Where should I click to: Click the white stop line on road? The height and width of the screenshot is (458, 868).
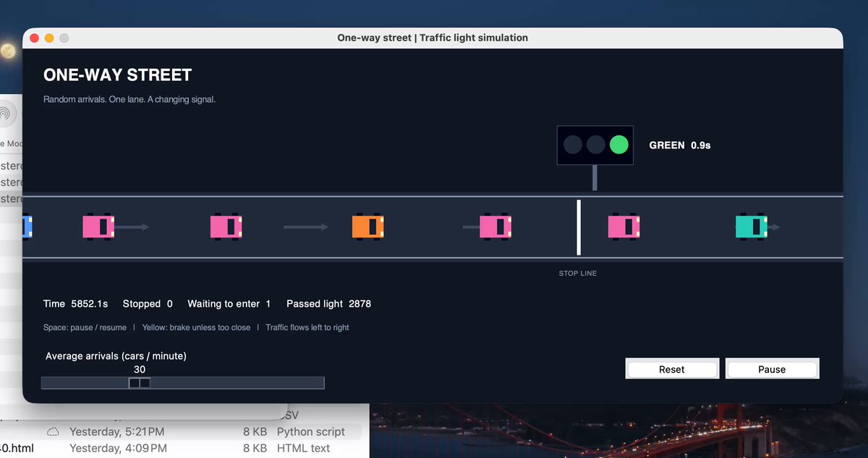click(x=579, y=227)
